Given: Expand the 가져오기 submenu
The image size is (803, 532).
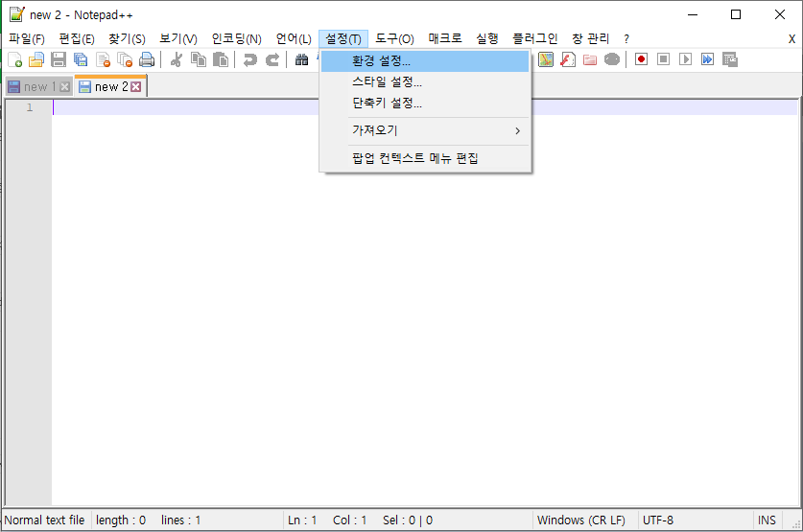Looking at the screenshot, I should click(425, 130).
